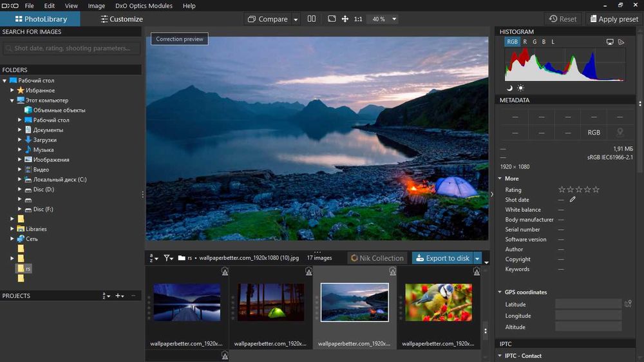Set rating with the fifth star
This screenshot has height=362, width=644.
click(x=596, y=190)
